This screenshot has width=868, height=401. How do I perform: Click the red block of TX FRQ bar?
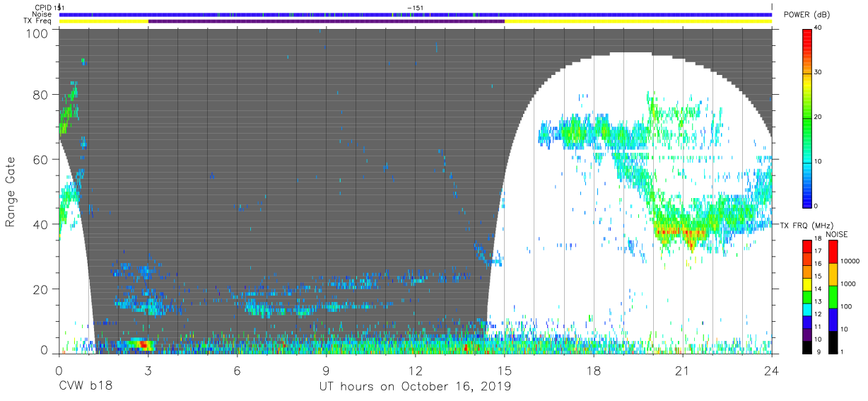[x=807, y=247]
